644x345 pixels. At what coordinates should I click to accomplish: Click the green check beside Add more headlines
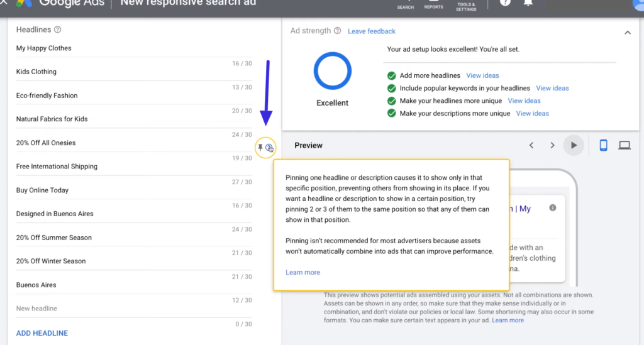tap(391, 75)
